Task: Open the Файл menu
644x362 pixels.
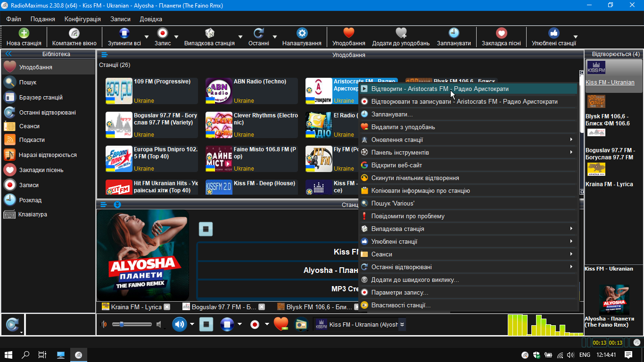Action: tap(14, 19)
